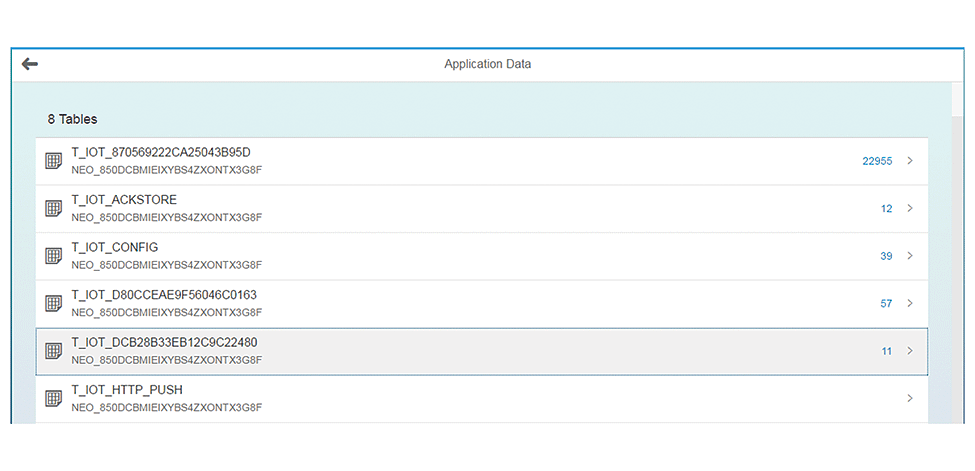This screenshot has width=975, height=471.
Task: Click the table icon beside T_IOT_ACKSTORE
Action: click(54, 208)
